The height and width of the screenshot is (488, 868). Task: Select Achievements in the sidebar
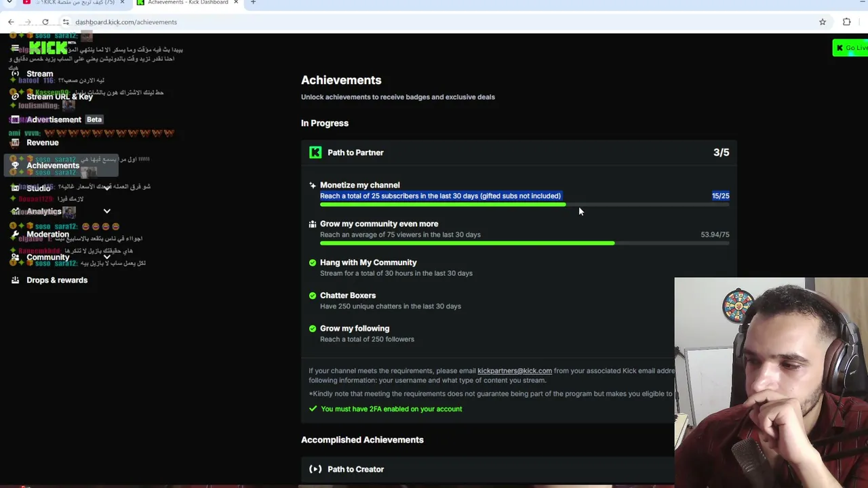61,165
